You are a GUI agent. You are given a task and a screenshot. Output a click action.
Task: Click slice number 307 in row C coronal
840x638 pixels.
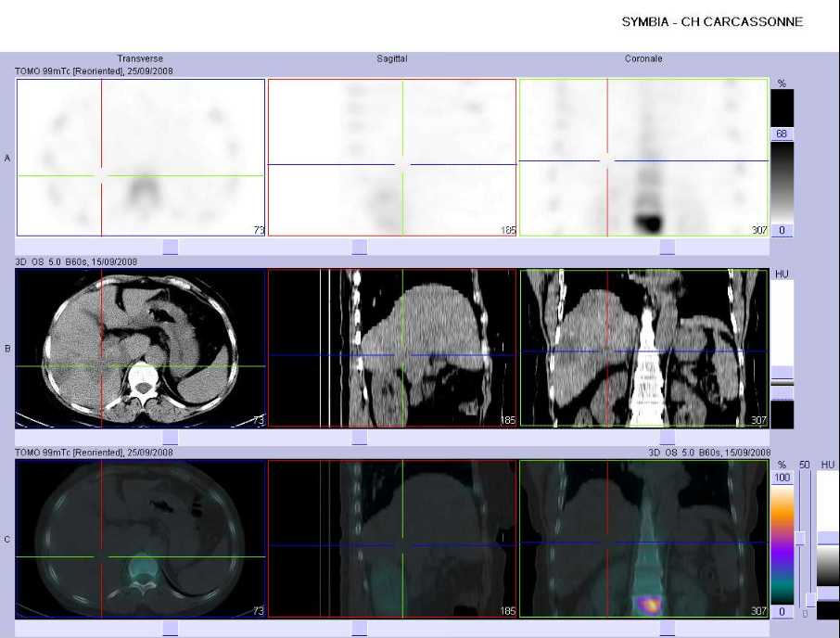coord(758,611)
